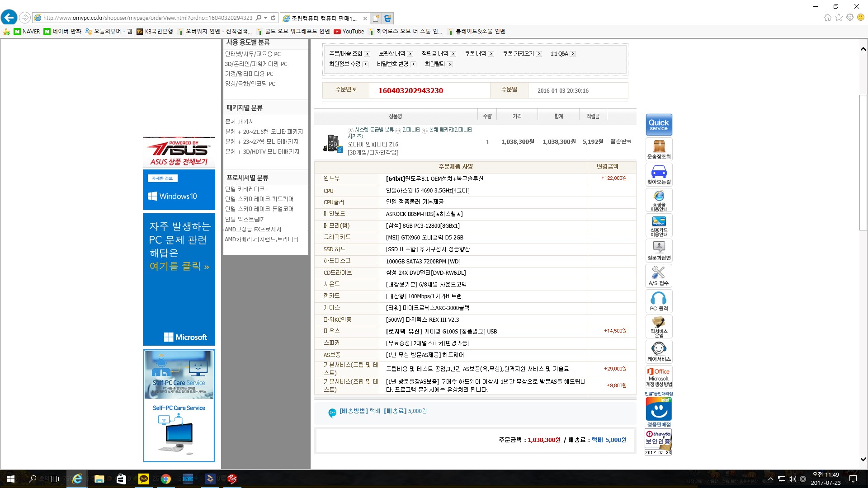The height and width of the screenshot is (488, 868).
Task: Open A/S 접수 tools icon
Action: click(x=659, y=276)
